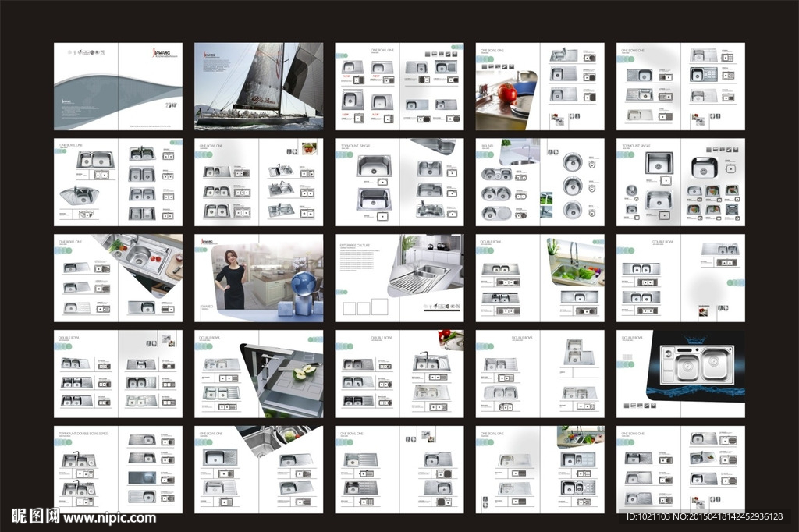The width and height of the screenshot is (799, 532).
Task: Select the woman in black dress spread
Action: click(x=259, y=278)
